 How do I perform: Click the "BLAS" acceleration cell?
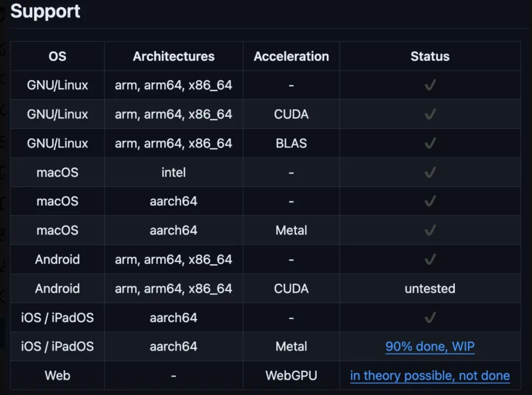[291, 143]
